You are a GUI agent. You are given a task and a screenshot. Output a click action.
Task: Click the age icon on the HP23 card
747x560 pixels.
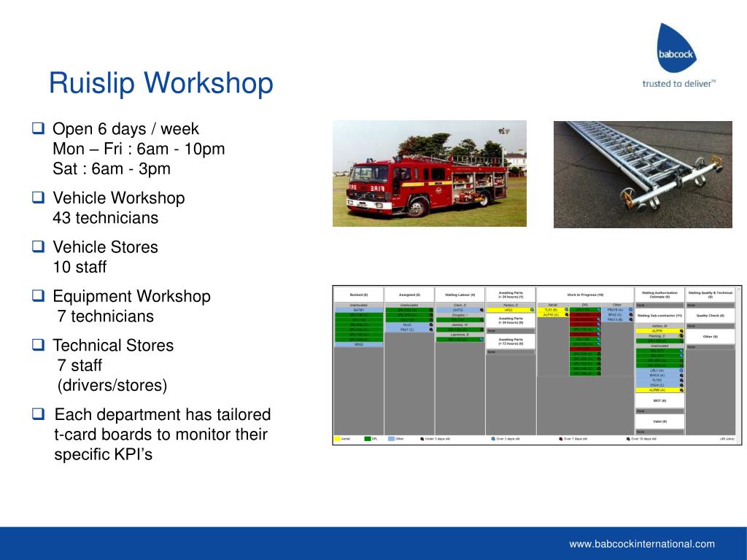coord(532,310)
